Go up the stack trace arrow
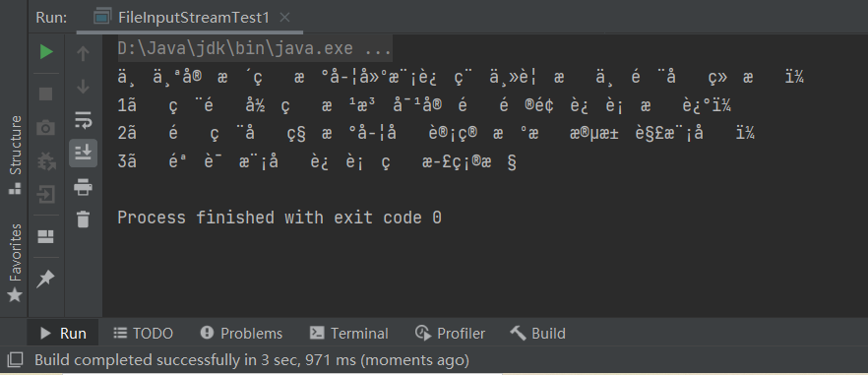 [83, 54]
